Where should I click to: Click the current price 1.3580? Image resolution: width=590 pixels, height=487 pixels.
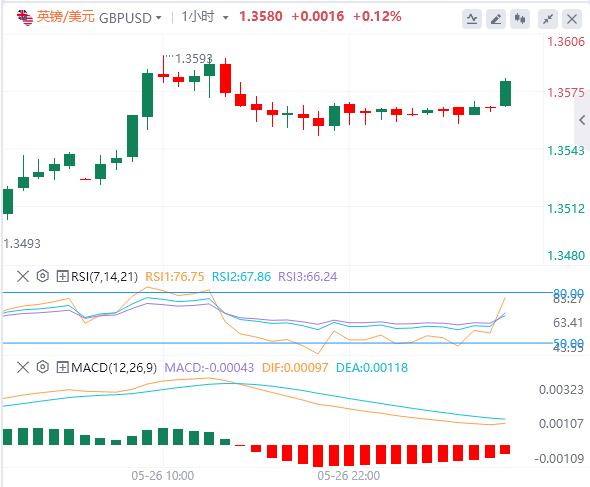tap(261, 17)
